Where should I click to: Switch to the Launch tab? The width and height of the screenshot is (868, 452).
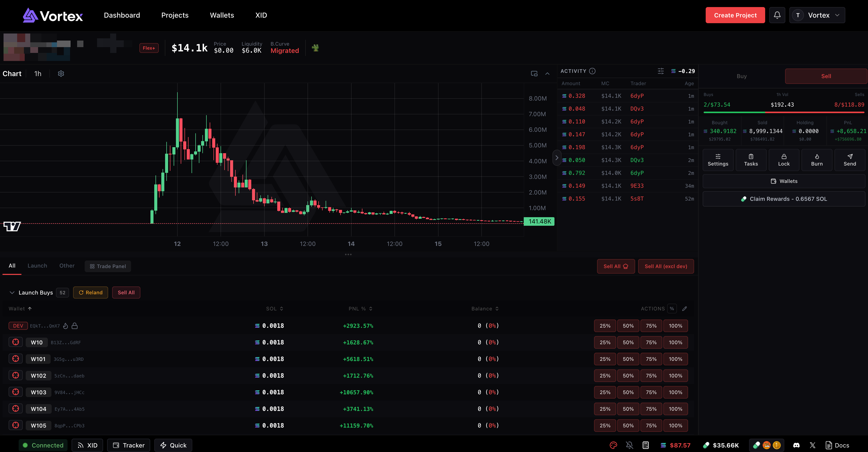tap(37, 266)
